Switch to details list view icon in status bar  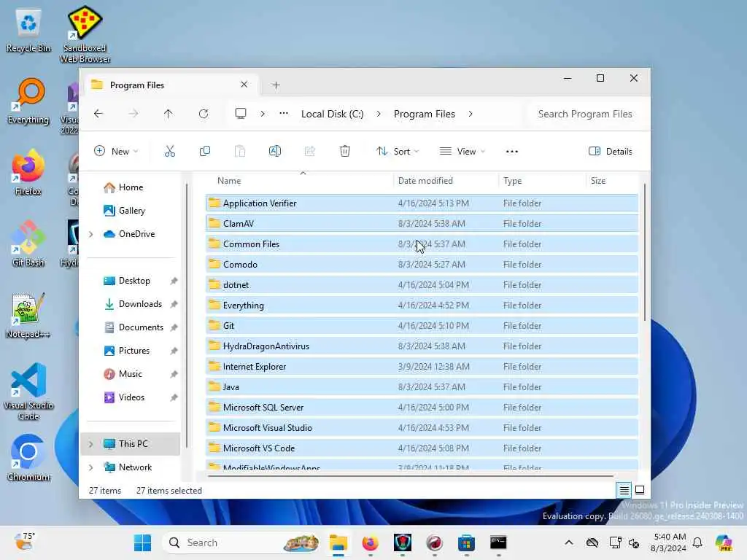coord(624,490)
